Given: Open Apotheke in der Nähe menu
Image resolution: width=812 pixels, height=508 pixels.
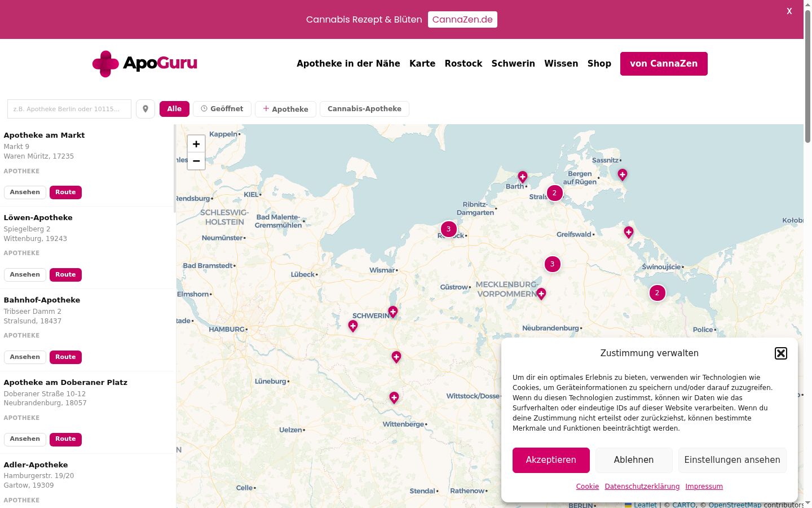Looking at the screenshot, I should coord(348,64).
